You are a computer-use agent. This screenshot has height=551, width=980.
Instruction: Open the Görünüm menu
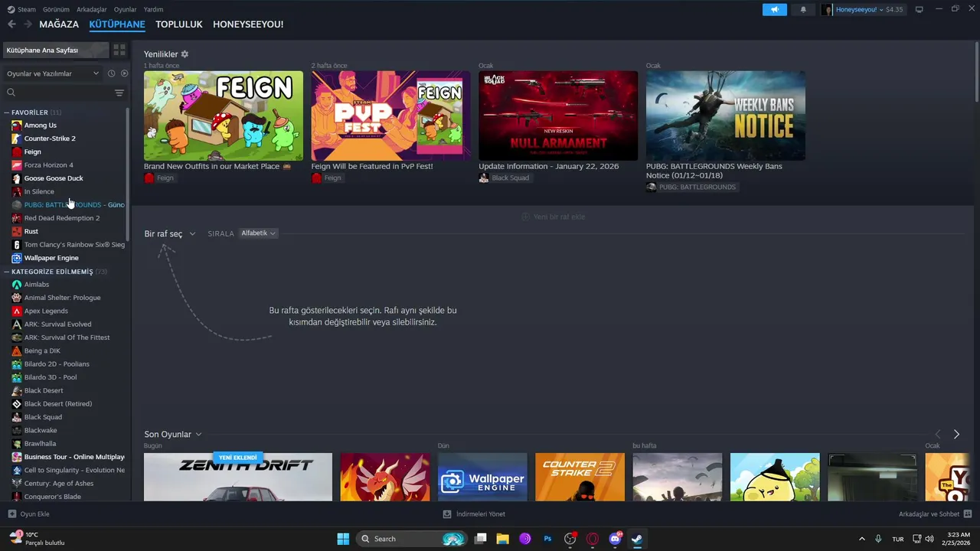click(56, 9)
